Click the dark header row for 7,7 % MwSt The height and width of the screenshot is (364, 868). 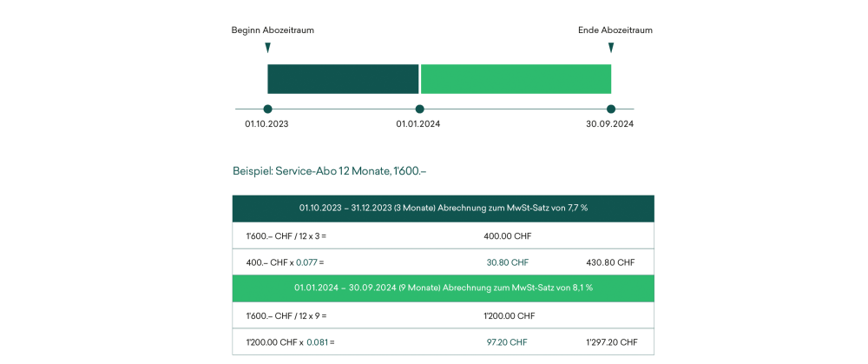443,208
